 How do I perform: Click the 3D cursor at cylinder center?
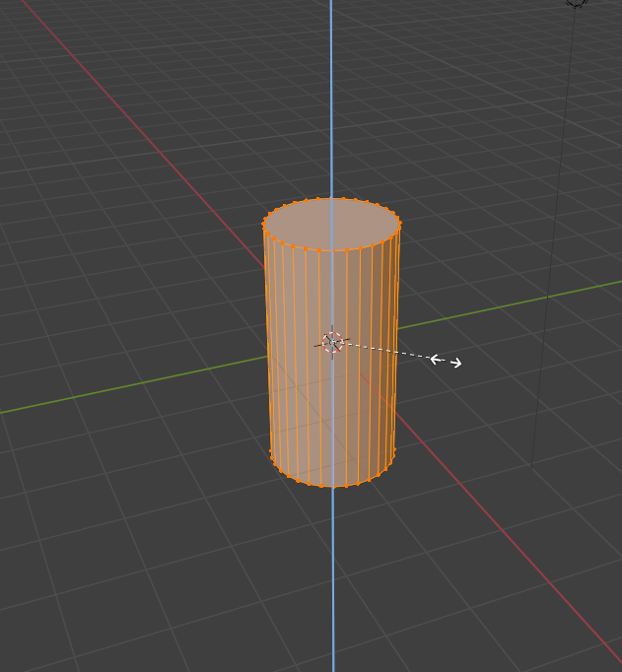pyautogui.click(x=332, y=343)
